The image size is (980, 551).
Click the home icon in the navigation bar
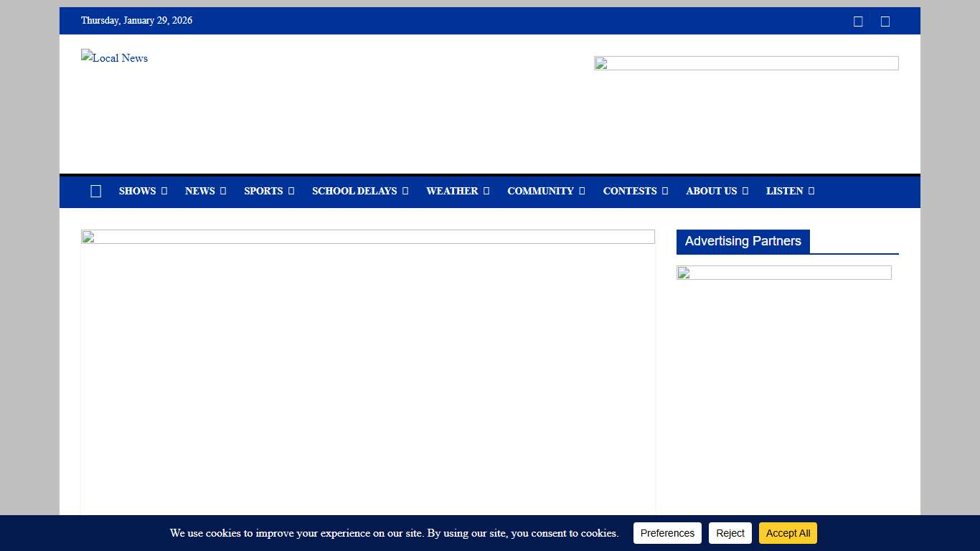tap(96, 192)
